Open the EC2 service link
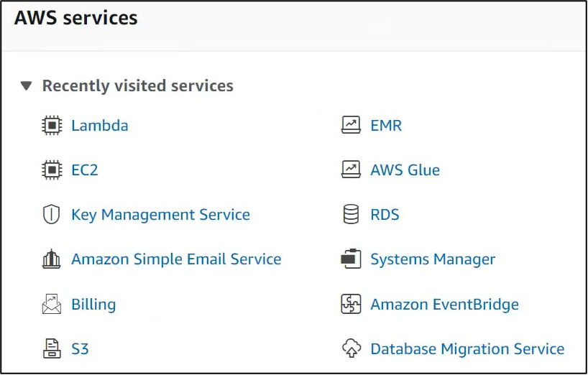The height and width of the screenshot is (375, 588). coord(85,170)
